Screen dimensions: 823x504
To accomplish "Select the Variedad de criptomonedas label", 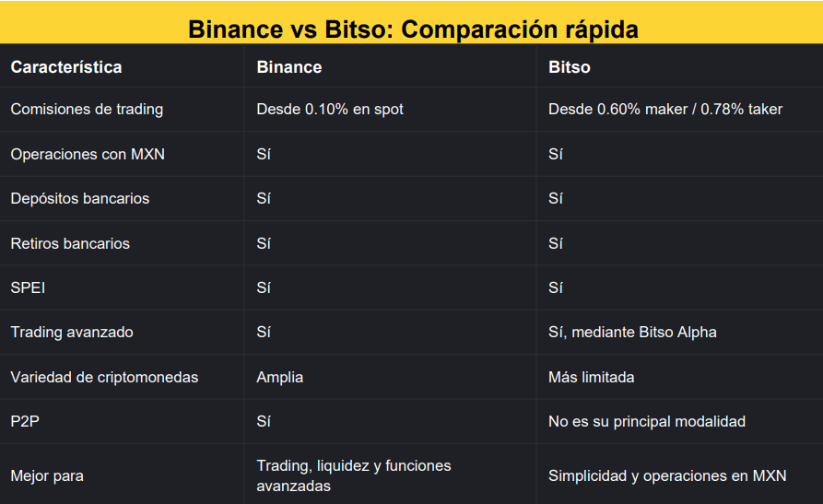I will 104,378.
